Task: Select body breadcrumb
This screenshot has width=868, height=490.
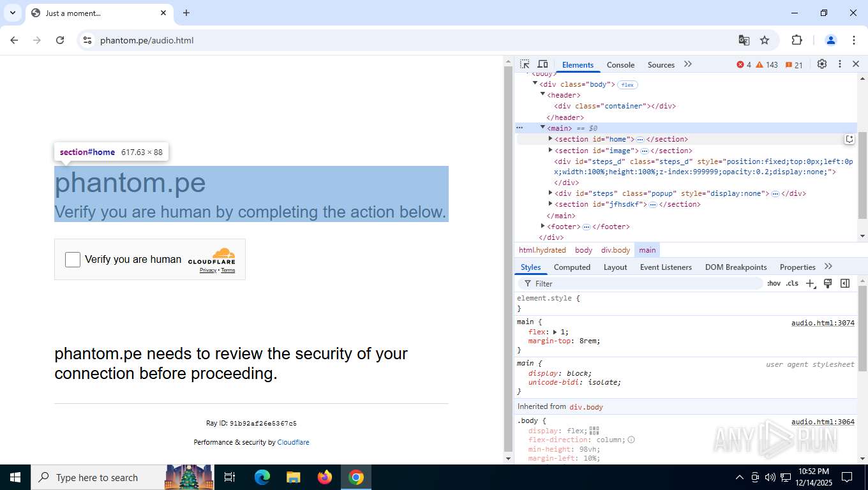Action: 583,250
